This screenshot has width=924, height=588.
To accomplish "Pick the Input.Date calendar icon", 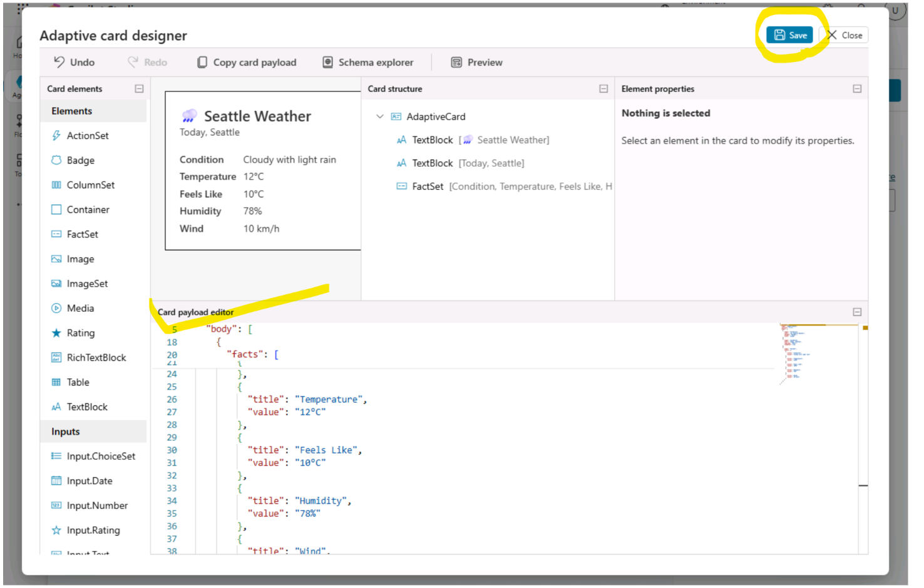I will 56,481.
